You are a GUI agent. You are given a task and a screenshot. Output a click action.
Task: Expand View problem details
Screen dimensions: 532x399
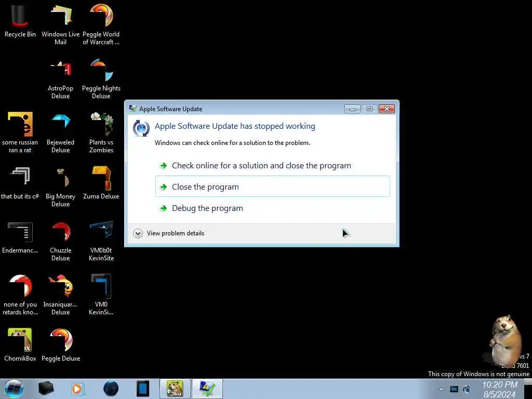[x=169, y=233]
